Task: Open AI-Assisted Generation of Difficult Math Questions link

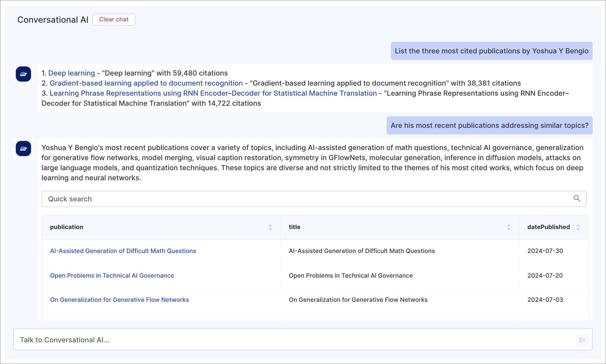Action: pos(123,251)
